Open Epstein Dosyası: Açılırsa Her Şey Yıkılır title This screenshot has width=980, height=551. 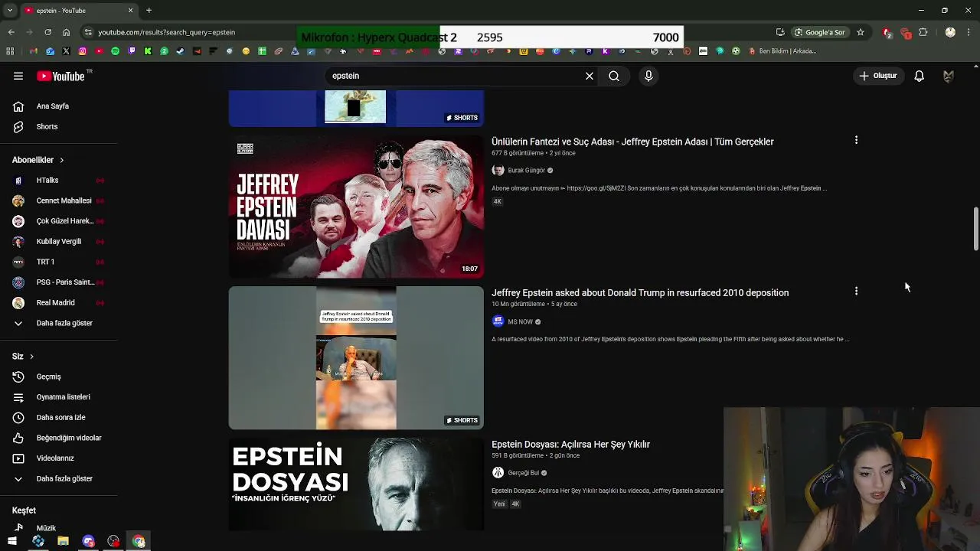(x=570, y=444)
